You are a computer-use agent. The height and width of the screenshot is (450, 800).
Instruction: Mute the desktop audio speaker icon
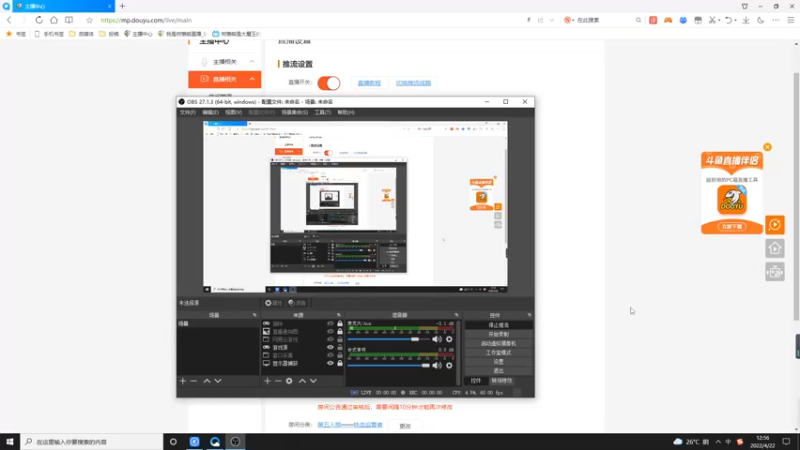pyautogui.click(x=437, y=365)
